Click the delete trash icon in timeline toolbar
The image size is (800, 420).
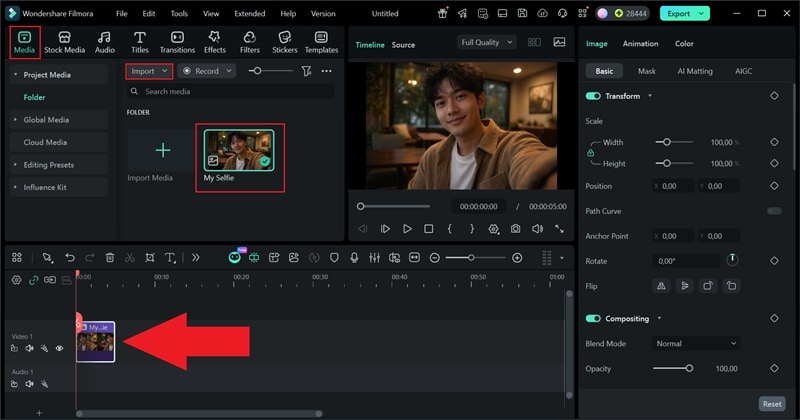click(110, 257)
